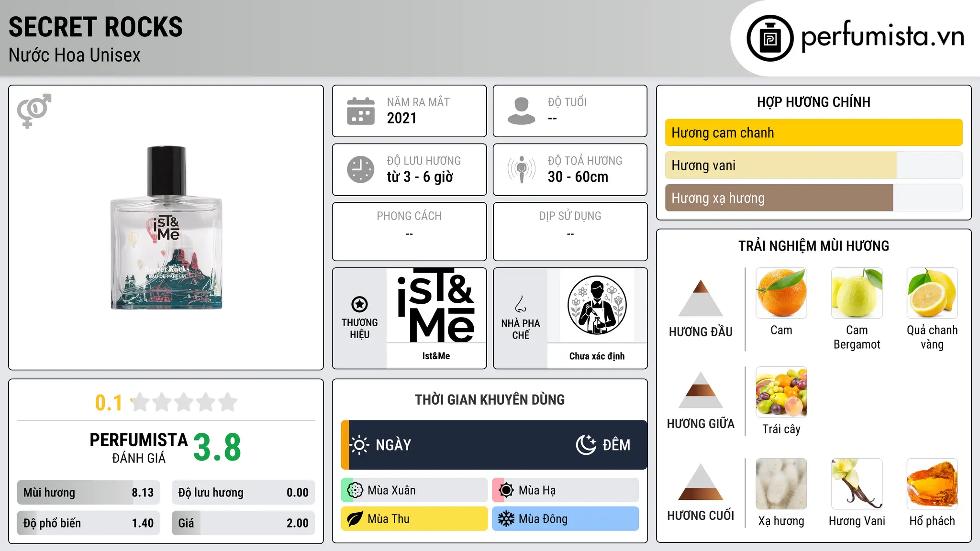Click the Thời gian khuyên dùng heading
The width and height of the screenshot is (980, 551).
pyautogui.click(x=490, y=399)
